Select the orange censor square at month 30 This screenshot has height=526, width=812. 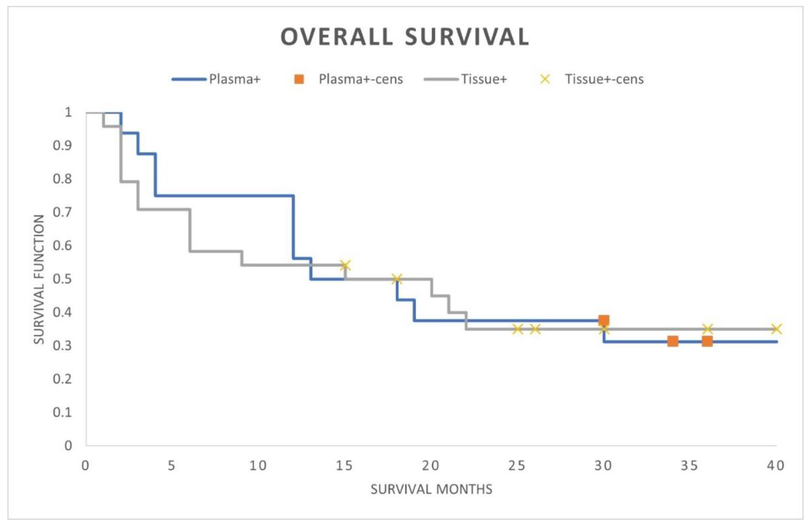pyautogui.click(x=604, y=320)
